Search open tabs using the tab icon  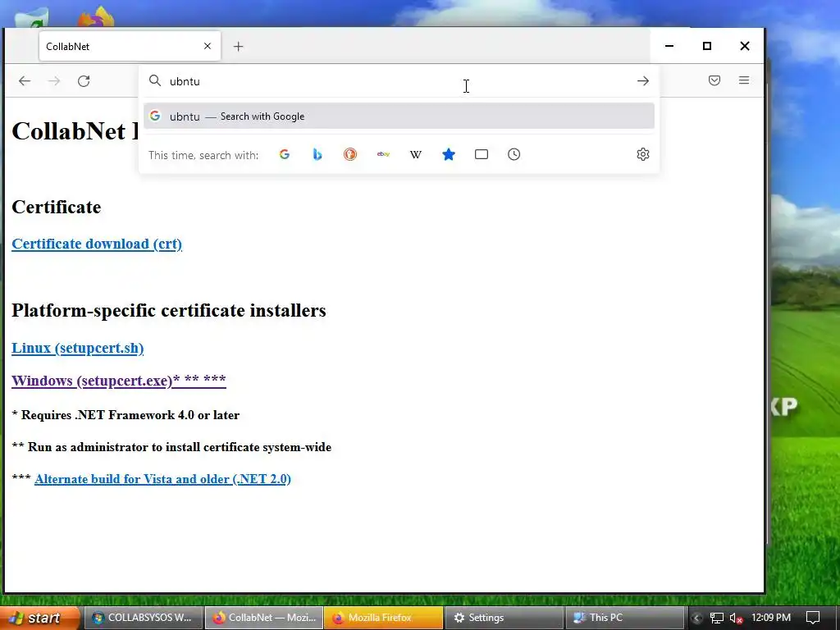(481, 154)
